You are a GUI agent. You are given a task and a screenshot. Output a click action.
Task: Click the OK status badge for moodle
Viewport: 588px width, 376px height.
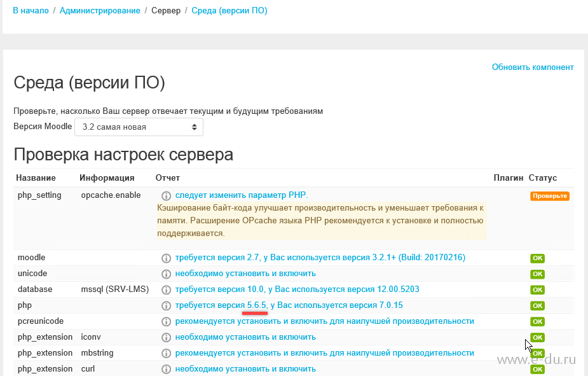pos(538,258)
